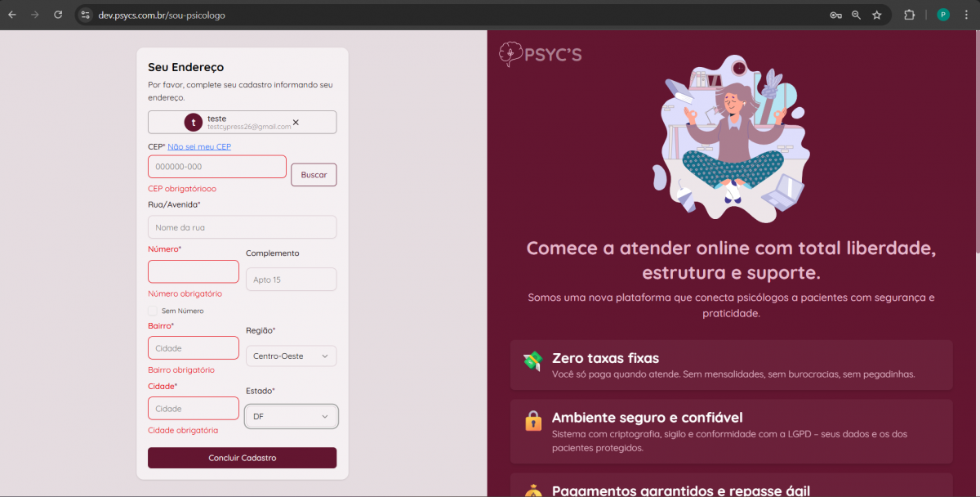Viewport: 980px width, 497px height.
Task: Open the Estado dropdown showing DF
Action: click(291, 416)
